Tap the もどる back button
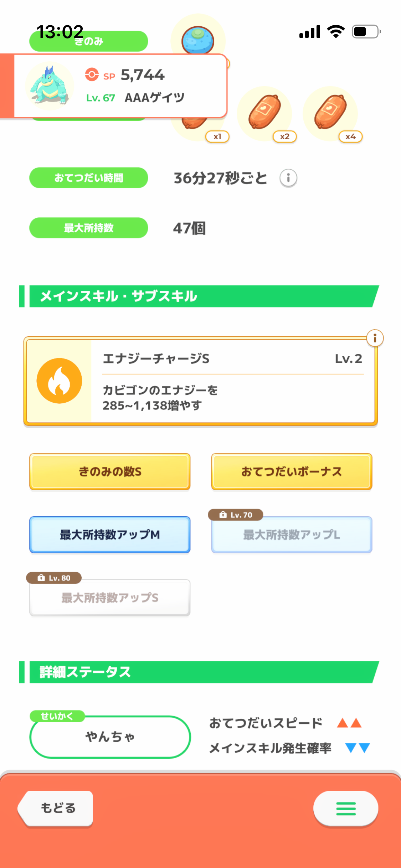Screen dimensions: 401x868 (56, 808)
